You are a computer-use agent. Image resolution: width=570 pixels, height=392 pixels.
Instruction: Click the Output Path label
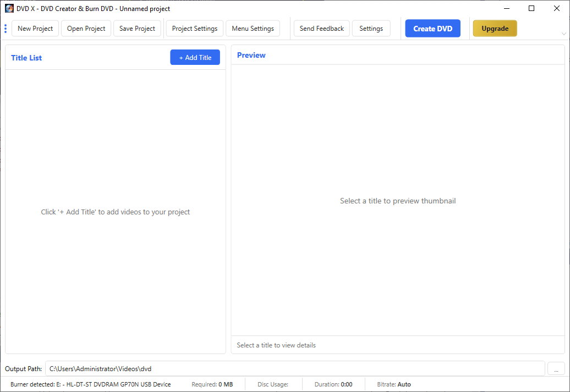pos(24,369)
